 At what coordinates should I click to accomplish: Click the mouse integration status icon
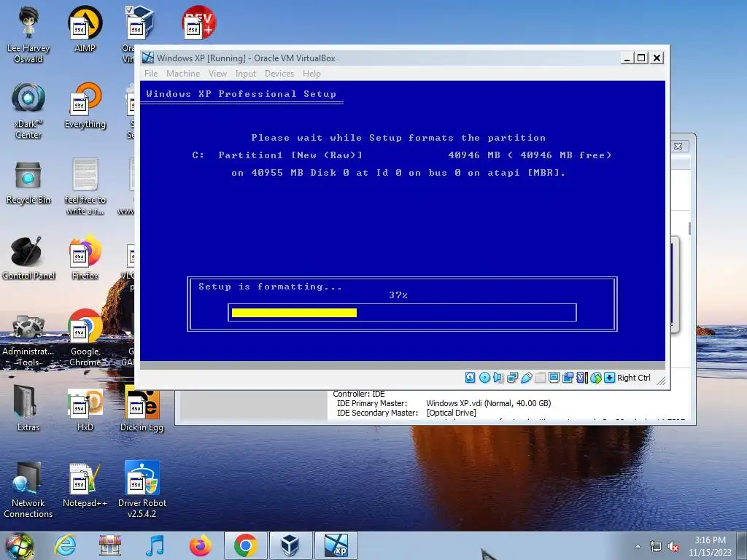click(595, 378)
